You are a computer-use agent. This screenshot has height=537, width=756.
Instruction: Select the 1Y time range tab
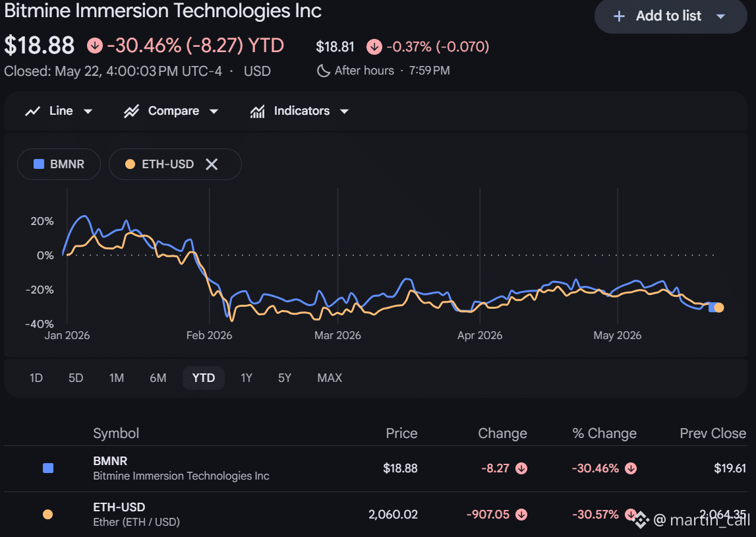pyautogui.click(x=247, y=378)
